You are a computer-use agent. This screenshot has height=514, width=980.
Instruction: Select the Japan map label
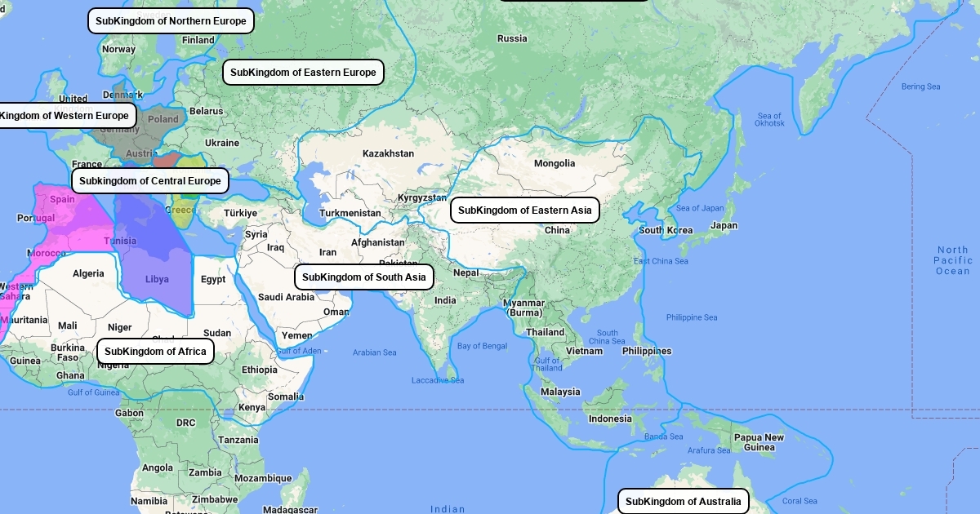(724, 226)
